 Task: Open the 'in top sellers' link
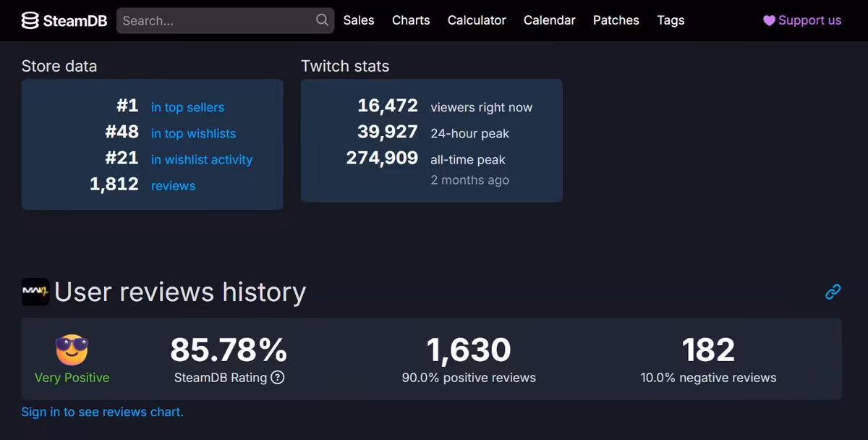[x=187, y=107]
